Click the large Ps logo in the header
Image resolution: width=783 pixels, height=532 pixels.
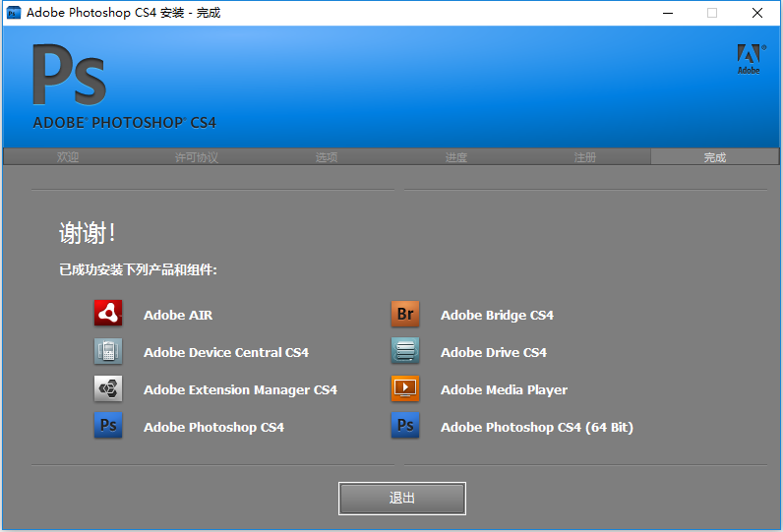(70, 75)
